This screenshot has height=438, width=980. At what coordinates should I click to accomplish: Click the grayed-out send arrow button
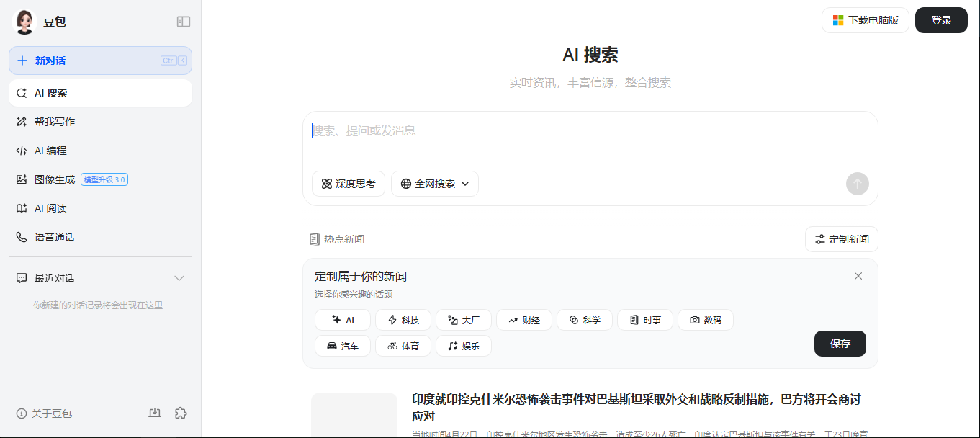(857, 184)
